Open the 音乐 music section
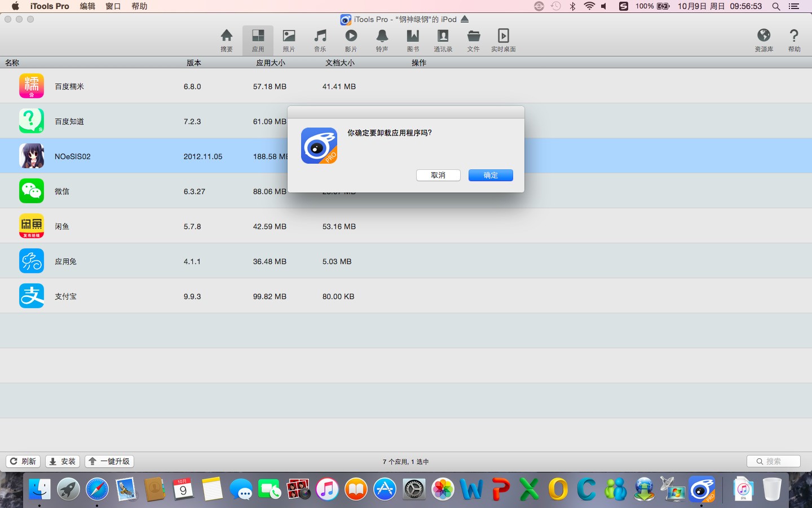The image size is (812, 508). (x=320, y=41)
